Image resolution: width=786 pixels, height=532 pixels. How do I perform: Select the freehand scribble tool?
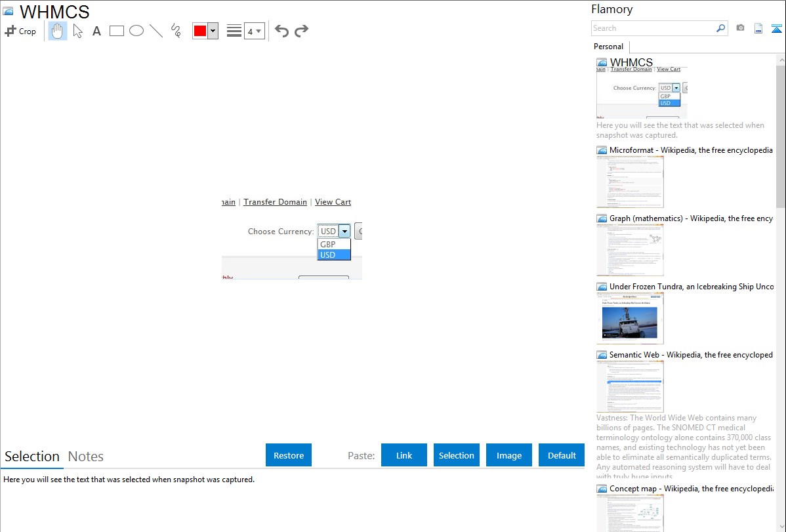coord(176,31)
